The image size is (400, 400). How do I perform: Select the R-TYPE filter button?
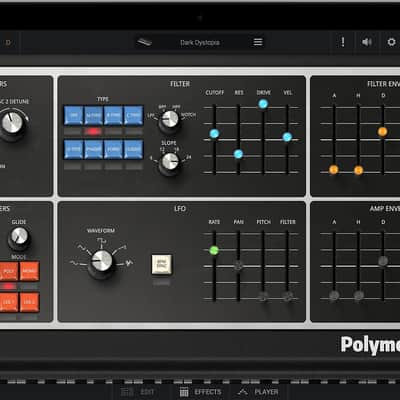coord(114,115)
